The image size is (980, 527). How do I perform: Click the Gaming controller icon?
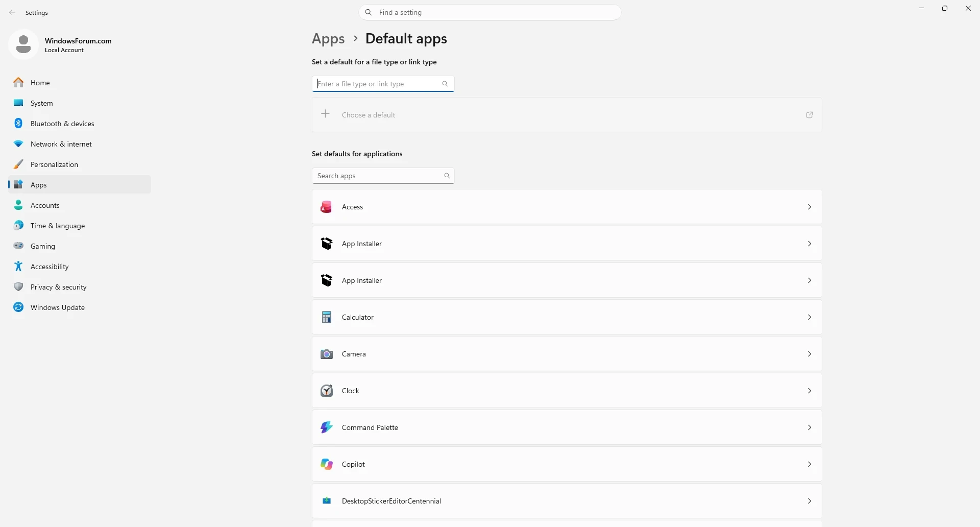click(18, 246)
